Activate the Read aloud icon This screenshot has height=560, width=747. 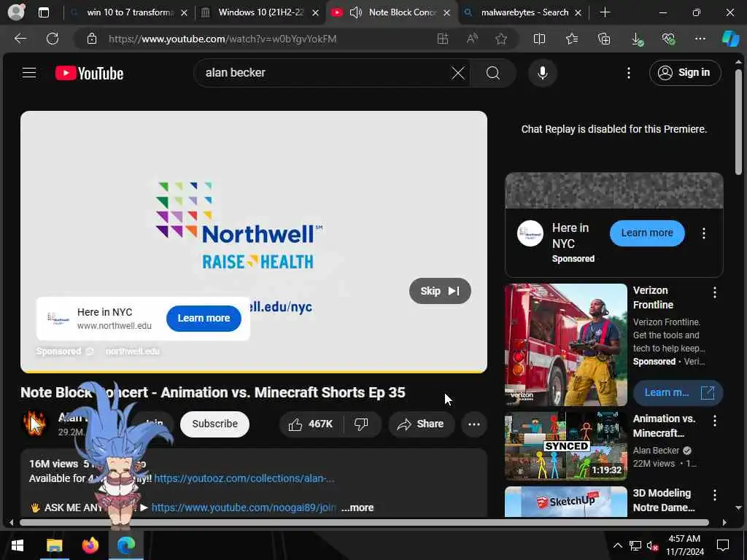(472, 39)
